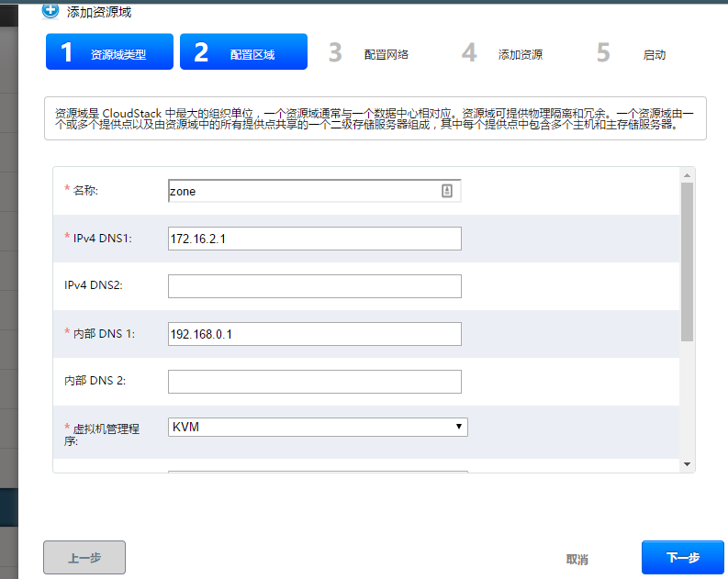Click the IPv4 DNS1 field with 172.16.2.1
728x579 pixels.
tap(314, 239)
